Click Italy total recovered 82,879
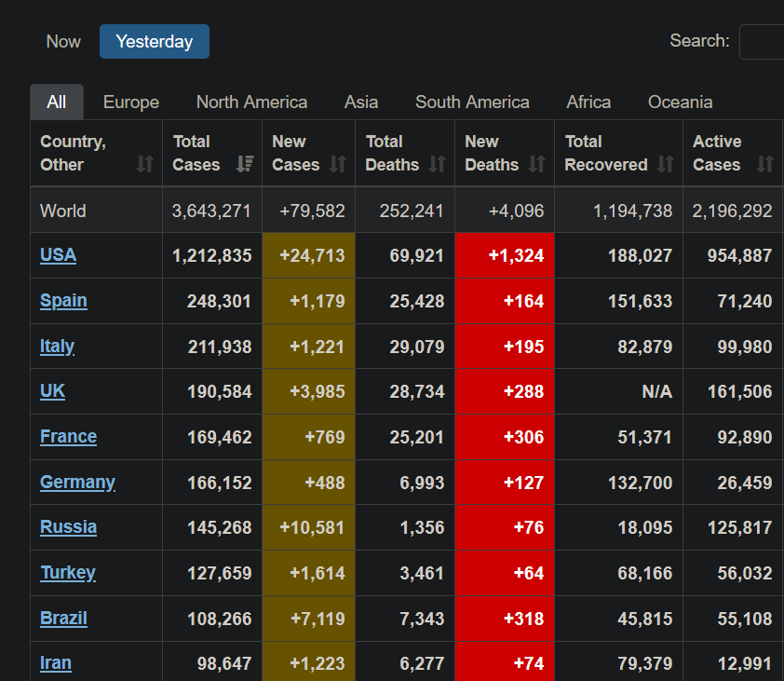The image size is (784, 681). point(645,347)
